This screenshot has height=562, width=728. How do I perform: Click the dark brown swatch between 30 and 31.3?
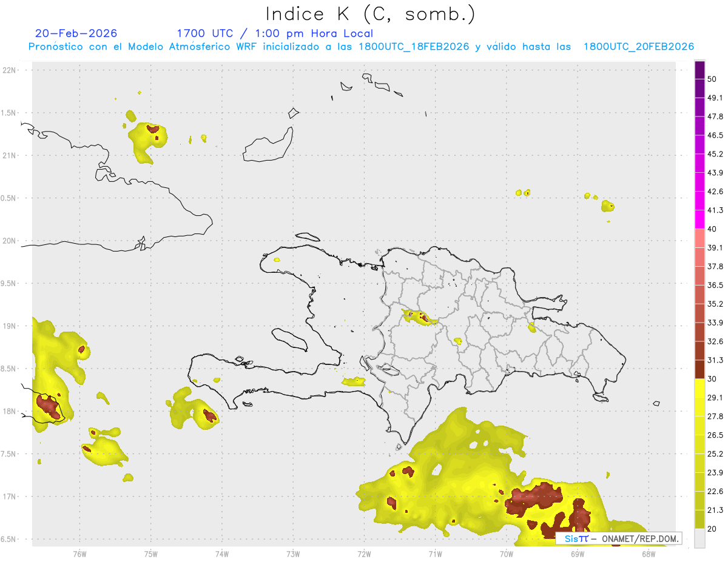699,369
